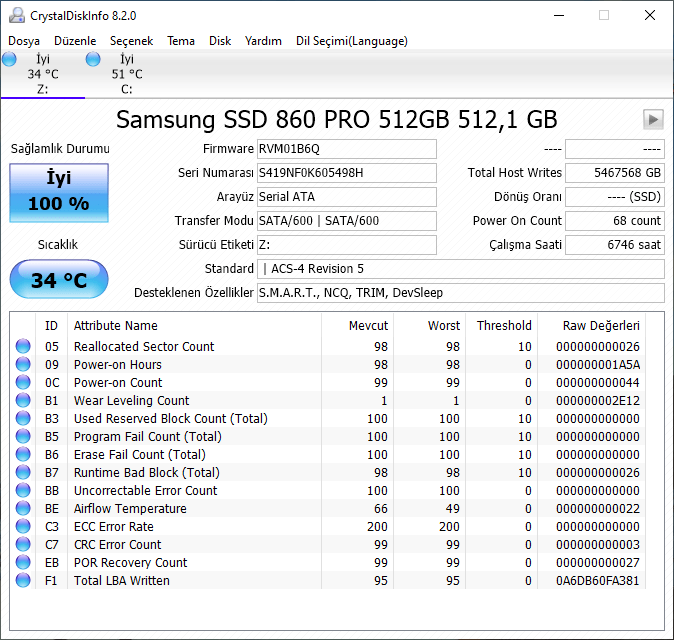Screen dimensions: 674x640
Task: Click status orb for CRC Error Count
Action: [23, 545]
